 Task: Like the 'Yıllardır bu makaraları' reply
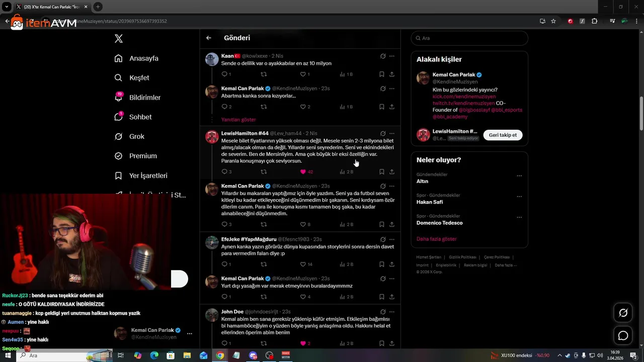click(303, 224)
